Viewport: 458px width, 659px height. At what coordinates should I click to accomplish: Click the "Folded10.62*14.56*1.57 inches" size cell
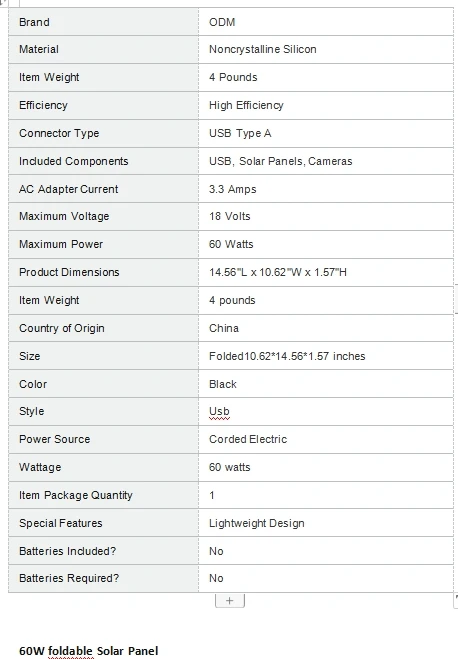[326, 356]
